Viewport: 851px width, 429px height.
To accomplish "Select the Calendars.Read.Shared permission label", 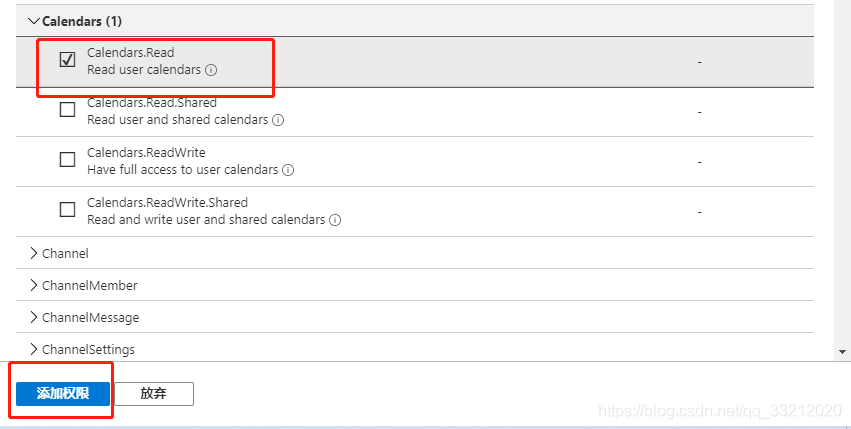I will click(x=152, y=102).
